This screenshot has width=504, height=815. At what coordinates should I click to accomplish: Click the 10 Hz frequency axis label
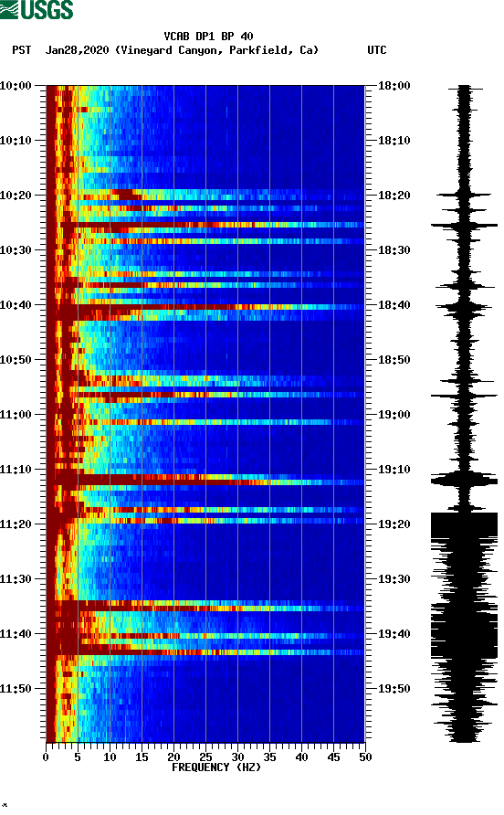110,757
